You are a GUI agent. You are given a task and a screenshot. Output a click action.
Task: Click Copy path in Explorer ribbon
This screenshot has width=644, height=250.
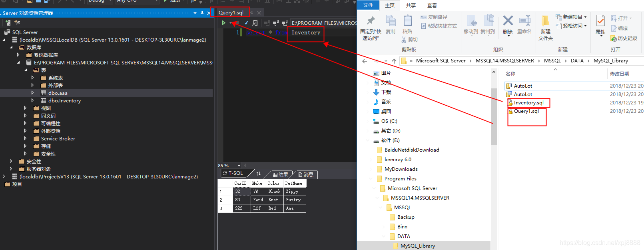click(434, 17)
